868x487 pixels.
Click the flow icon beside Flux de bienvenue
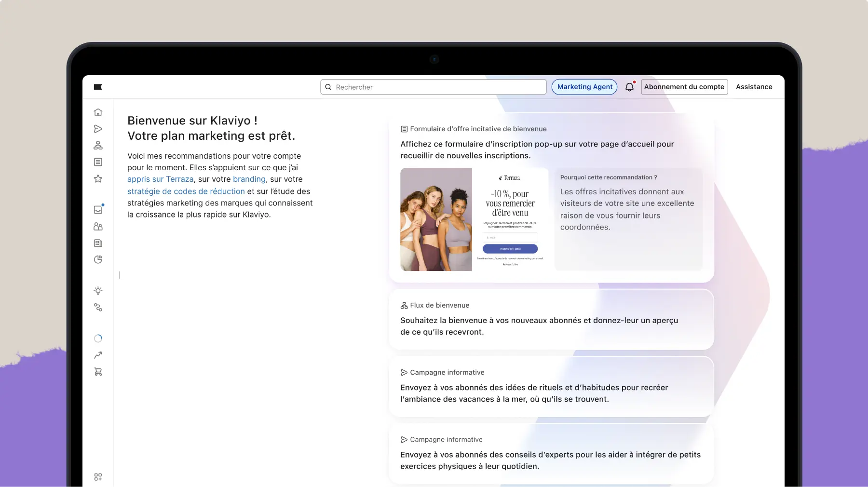(x=404, y=305)
